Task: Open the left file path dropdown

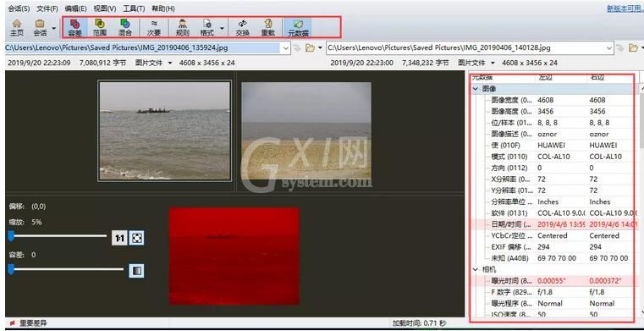Action: pos(286,48)
